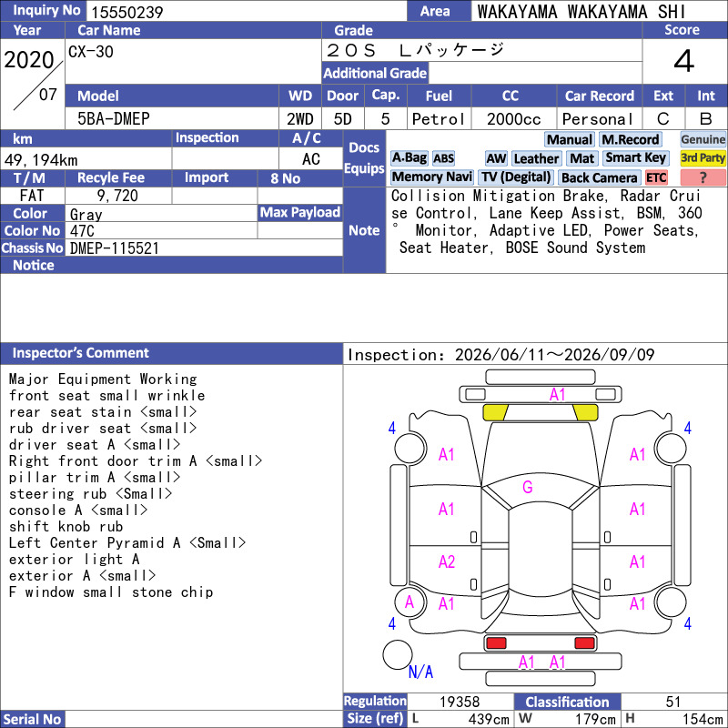
Task: Select the shift knob rub comment
Action: [66, 527]
